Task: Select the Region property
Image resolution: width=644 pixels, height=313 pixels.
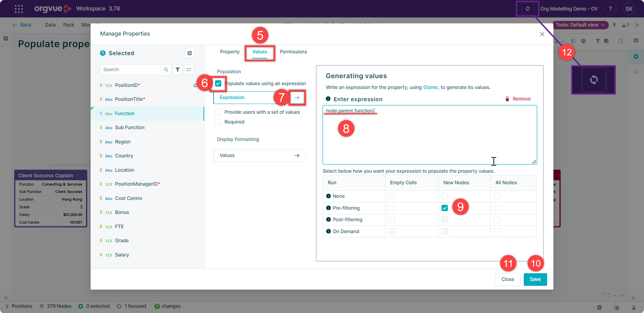Action: 147,142
